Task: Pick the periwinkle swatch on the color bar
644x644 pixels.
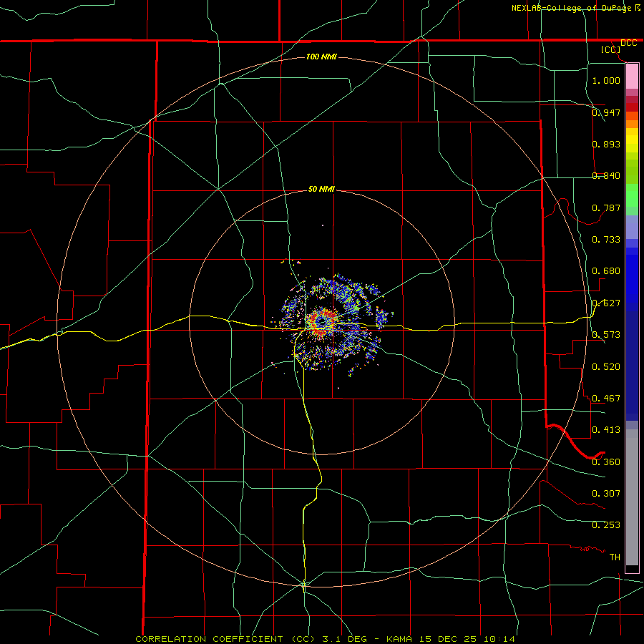Action: tap(632, 227)
